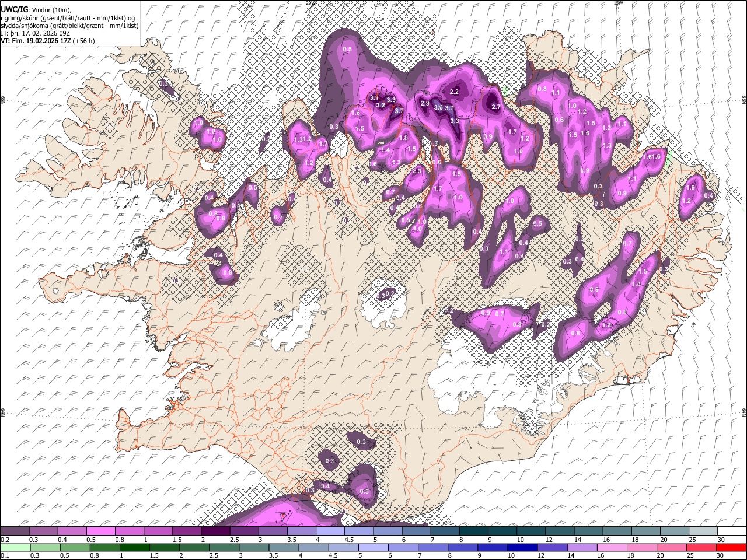Click the '64N' latitude label on the right edge

(744, 412)
